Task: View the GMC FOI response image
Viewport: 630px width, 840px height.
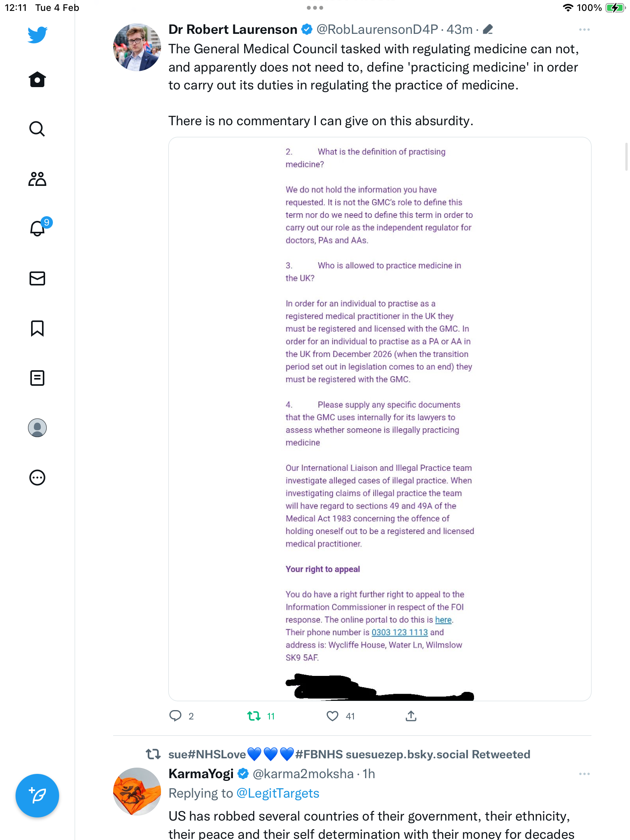Action: point(380,419)
